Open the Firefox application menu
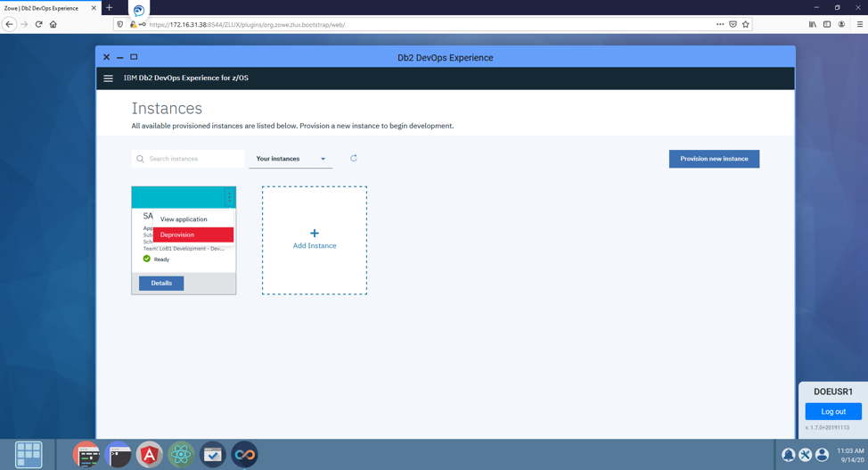The width and height of the screenshot is (868, 470). 860,24
